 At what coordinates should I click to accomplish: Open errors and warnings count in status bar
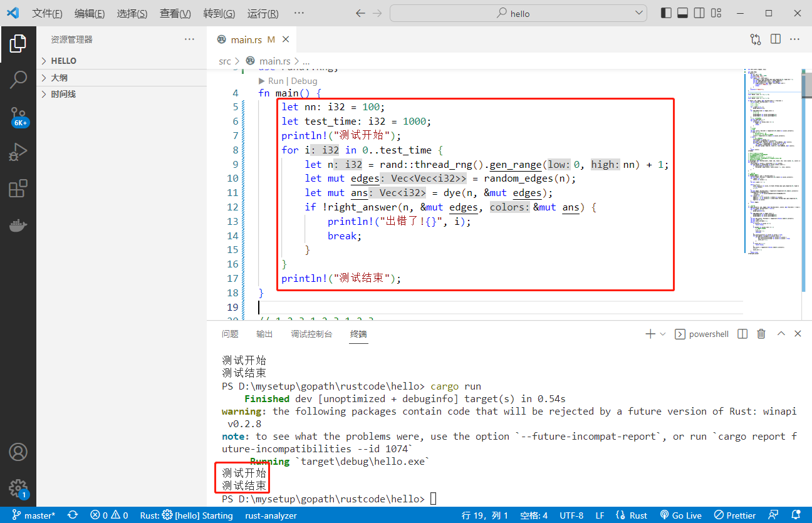pyautogui.click(x=109, y=515)
